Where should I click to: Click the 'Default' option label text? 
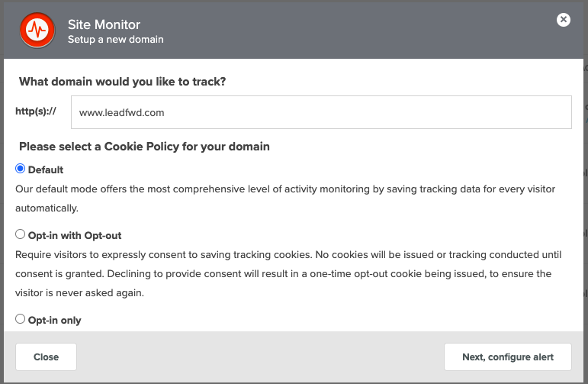tap(46, 169)
